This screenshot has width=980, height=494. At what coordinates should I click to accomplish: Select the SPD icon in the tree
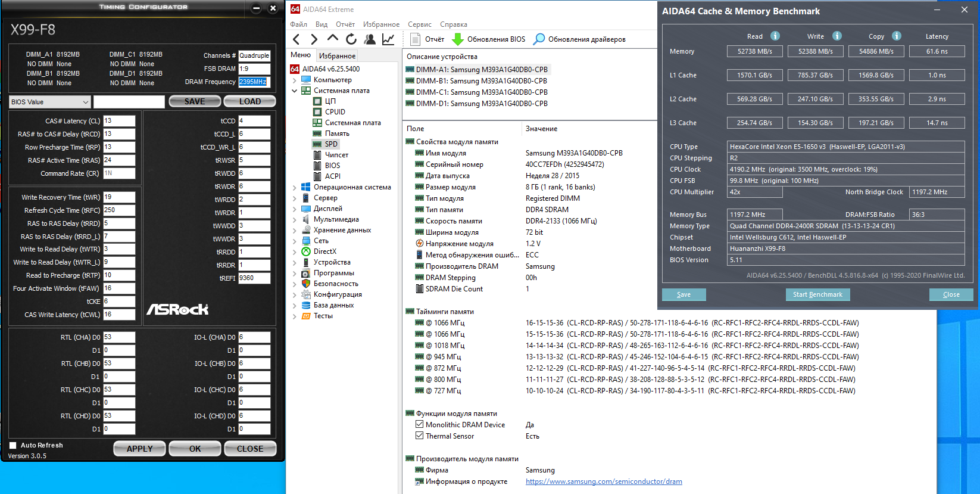[317, 144]
